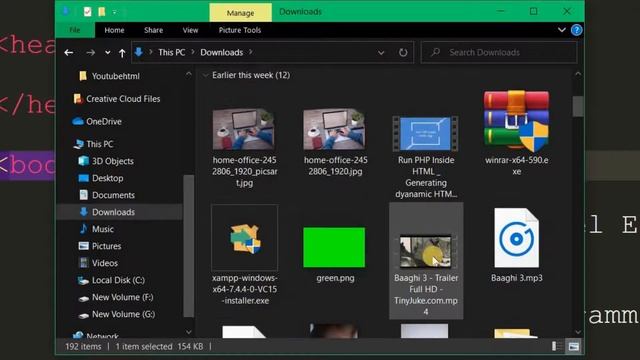Open the Desktop icon in the sidebar

[83, 178]
